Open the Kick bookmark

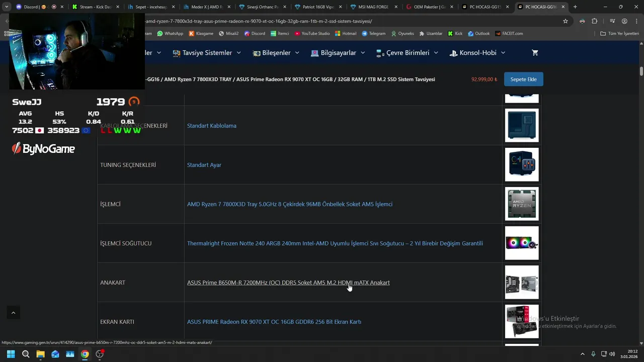pyautogui.click(x=455, y=34)
